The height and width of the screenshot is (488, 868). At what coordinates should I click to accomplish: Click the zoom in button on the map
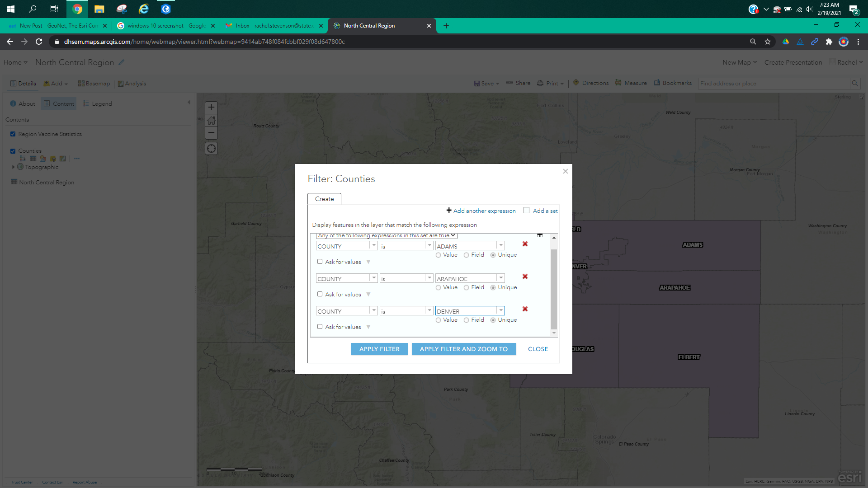[x=211, y=107]
